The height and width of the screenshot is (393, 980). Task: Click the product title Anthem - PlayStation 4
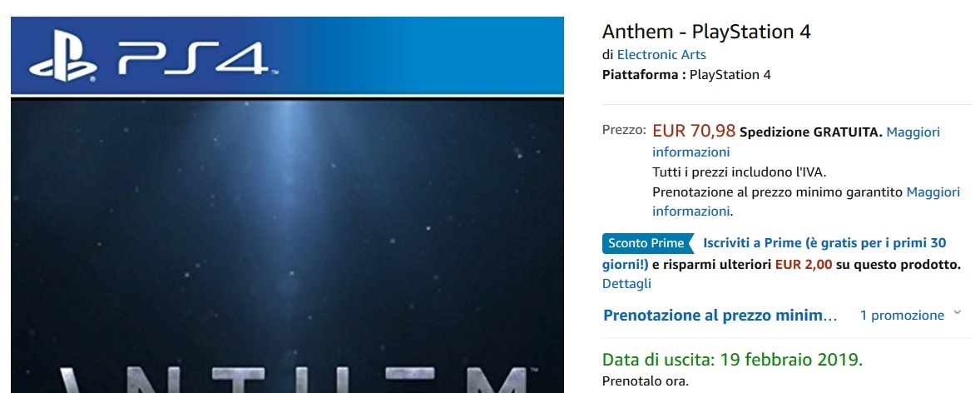click(706, 32)
